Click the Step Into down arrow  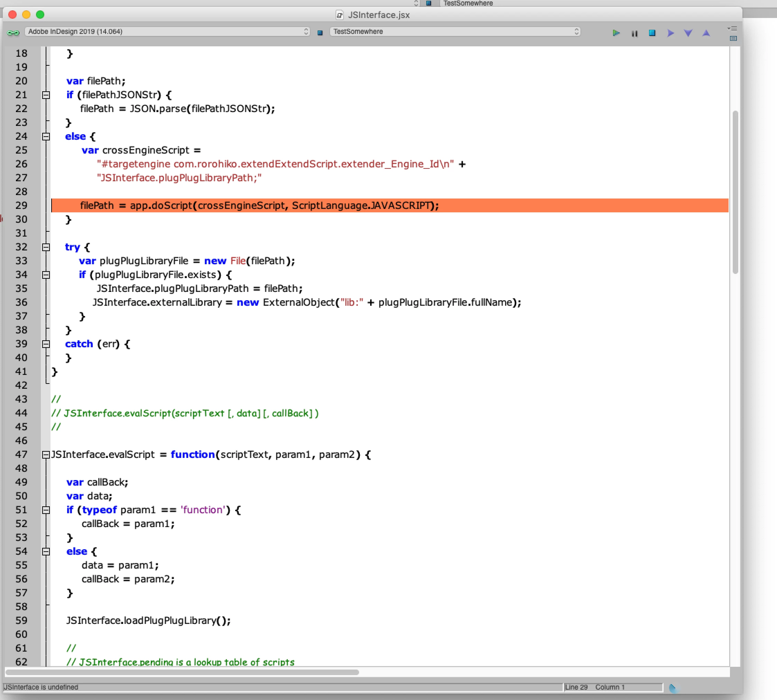point(688,33)
